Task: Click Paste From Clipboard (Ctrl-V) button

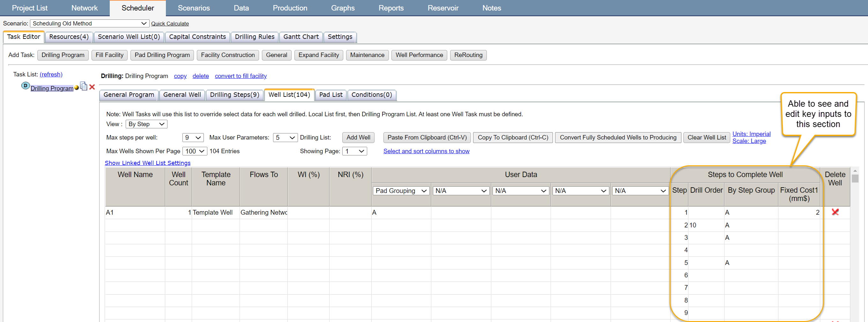Action: pyautogui.click(x=427, y=138)
